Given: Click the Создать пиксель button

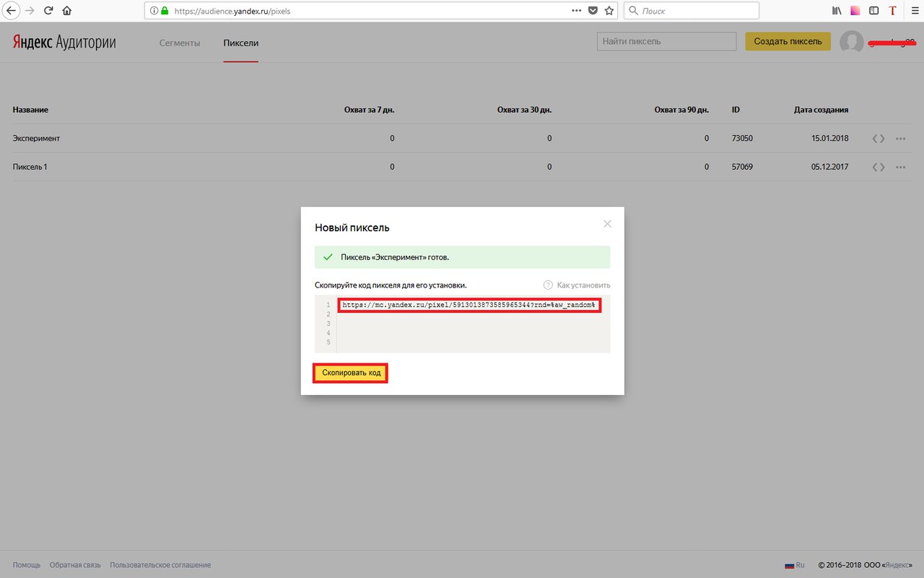Looking at the screenshot, I should click(x=788, y=41).
